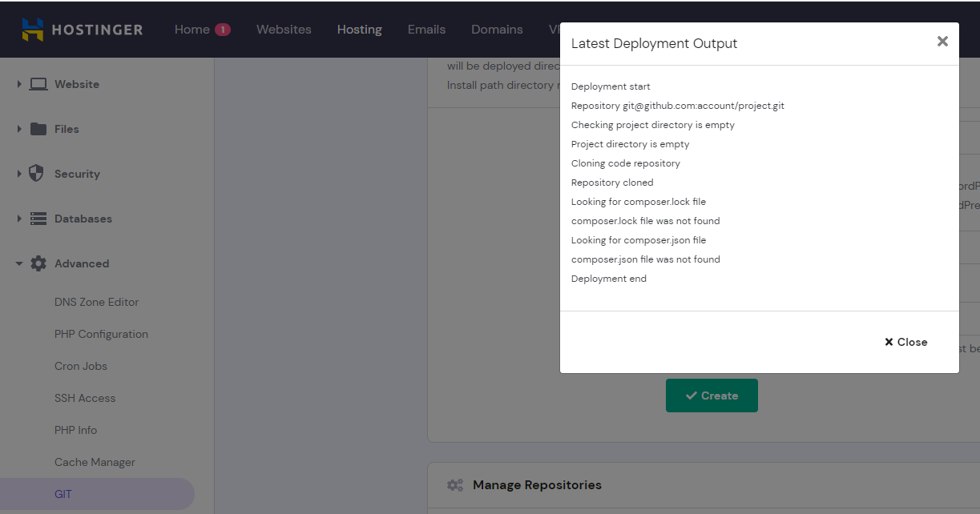
Task: Click the Advanced gear icon
Action: (x=36, y=263)
